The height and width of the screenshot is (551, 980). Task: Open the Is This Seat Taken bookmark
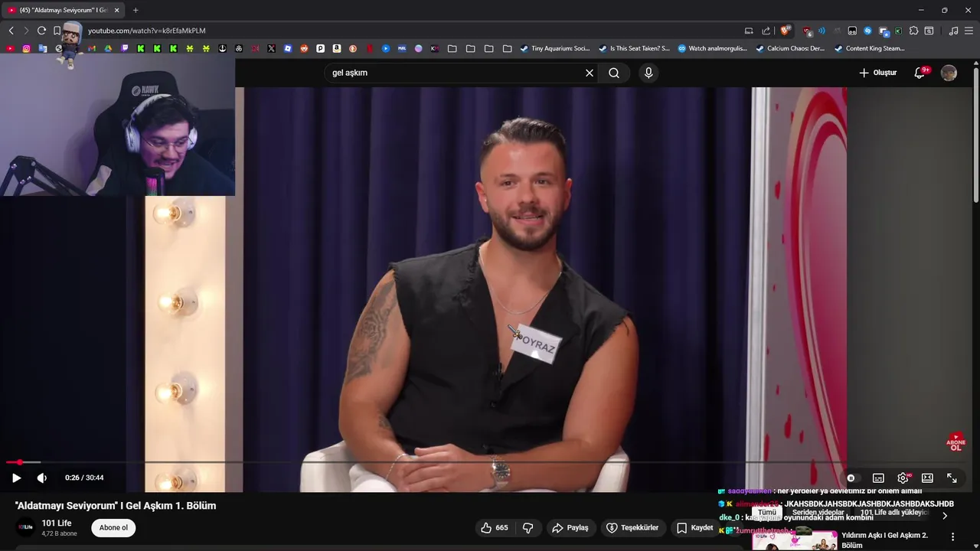[634, 48]
